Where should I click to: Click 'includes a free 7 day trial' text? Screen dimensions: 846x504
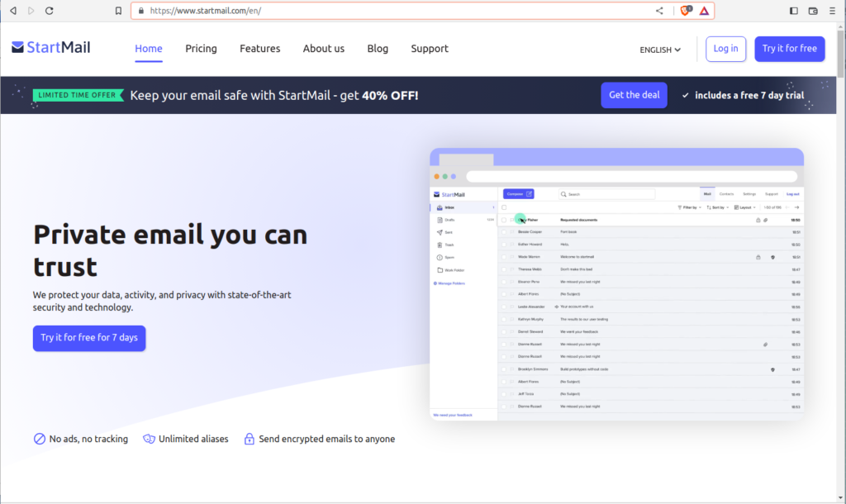(x=749, y=96)
